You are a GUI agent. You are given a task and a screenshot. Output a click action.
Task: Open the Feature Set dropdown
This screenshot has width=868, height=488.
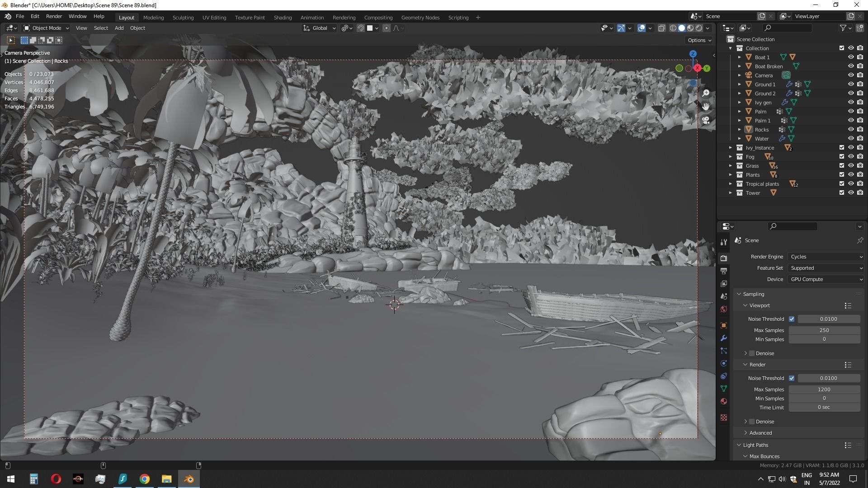826,268
